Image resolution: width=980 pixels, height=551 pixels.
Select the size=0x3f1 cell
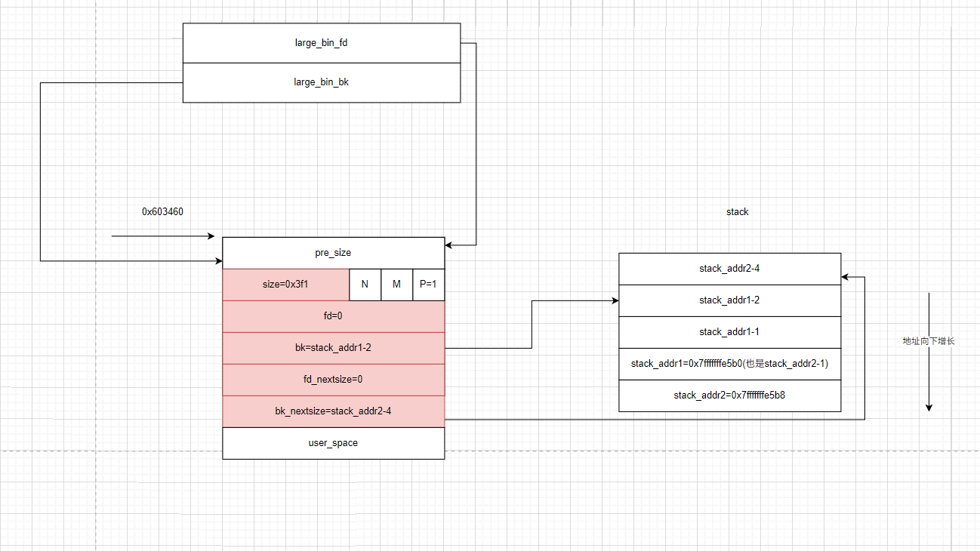[286, 285]
